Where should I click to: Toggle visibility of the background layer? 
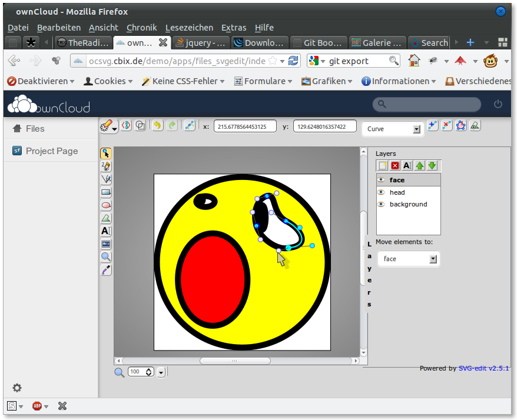click(380, 204)
